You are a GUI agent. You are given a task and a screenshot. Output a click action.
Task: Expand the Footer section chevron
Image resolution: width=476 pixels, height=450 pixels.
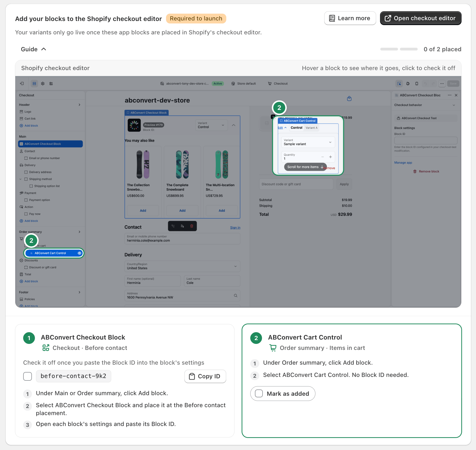point(79,292)
